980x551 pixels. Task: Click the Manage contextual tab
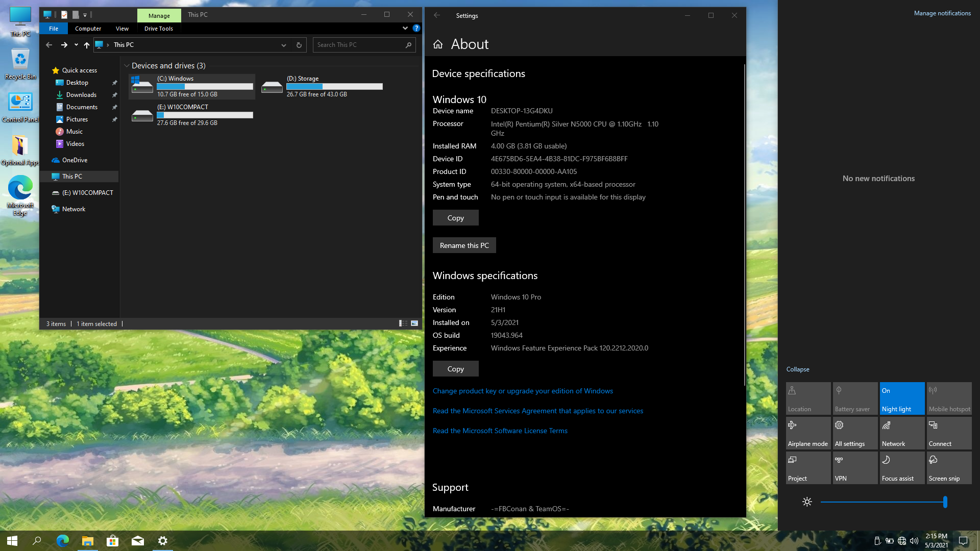[x=159, y=16]
